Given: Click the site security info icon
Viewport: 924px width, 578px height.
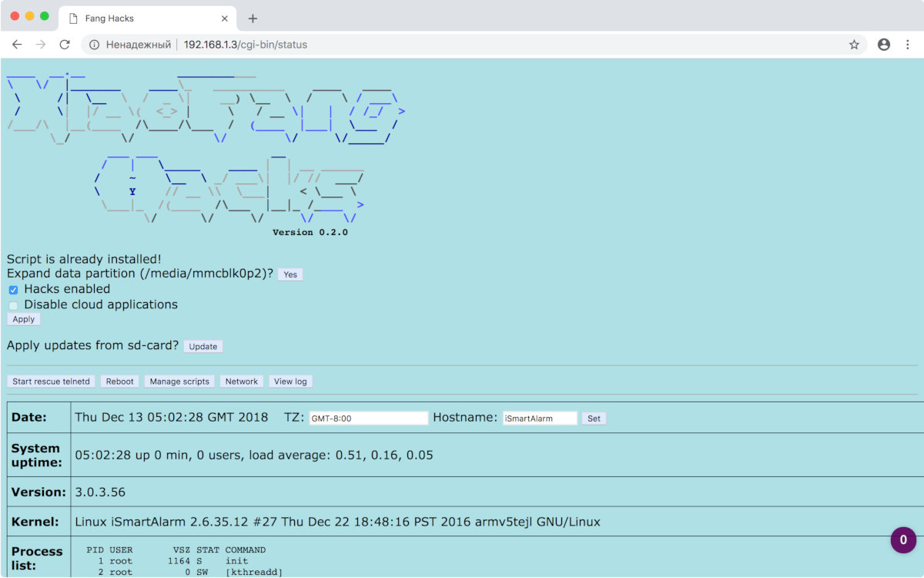Looking at the screenshot, I should (x=94, y=45).
